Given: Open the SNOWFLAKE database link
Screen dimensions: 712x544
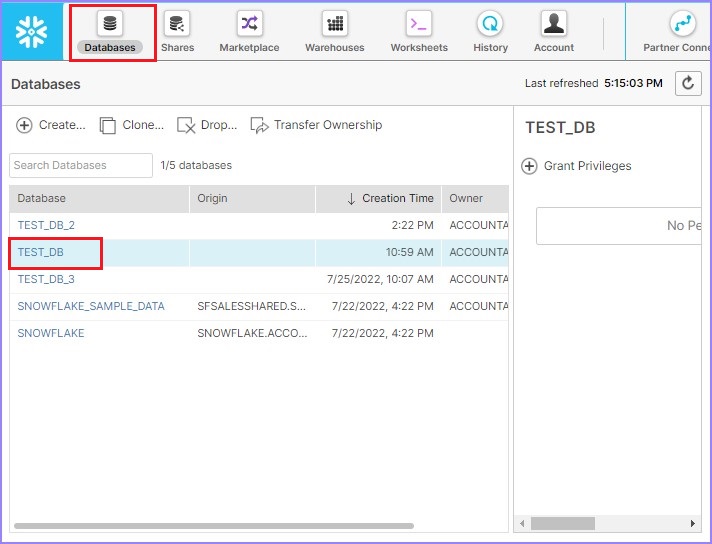Looking at the screenshot, I should click(x=51, y=333).
